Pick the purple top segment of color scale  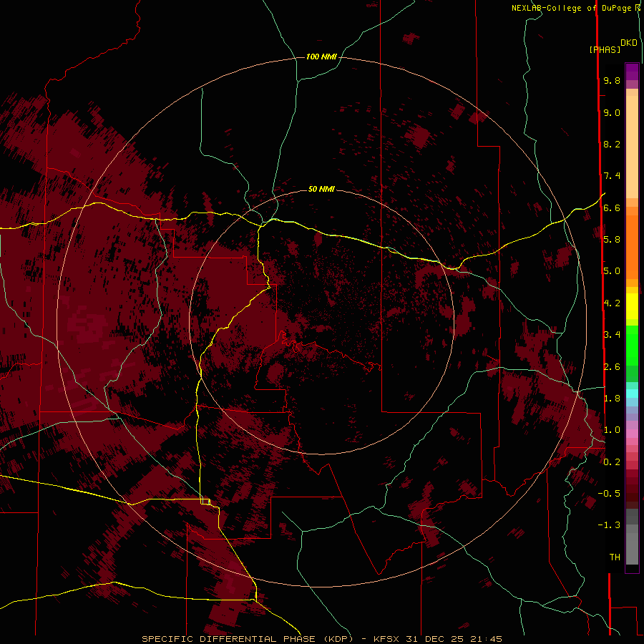click(632, 72)
